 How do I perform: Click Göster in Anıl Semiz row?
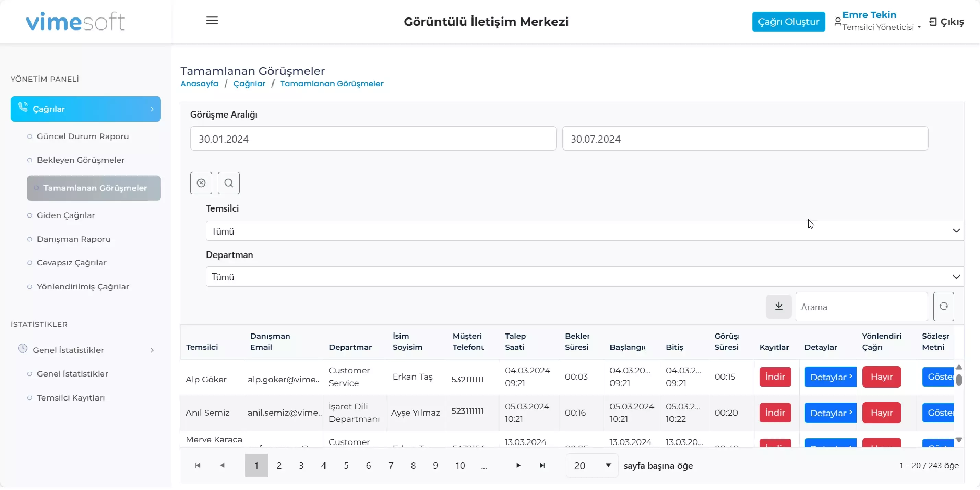click(938, 413)
